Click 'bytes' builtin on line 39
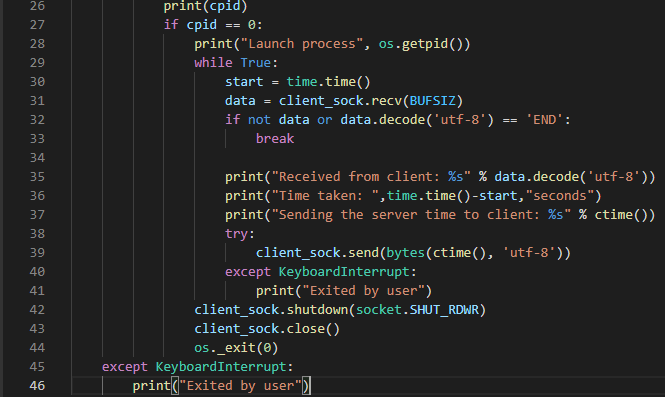This screenshot has width=665, height=397. [405, 253]
